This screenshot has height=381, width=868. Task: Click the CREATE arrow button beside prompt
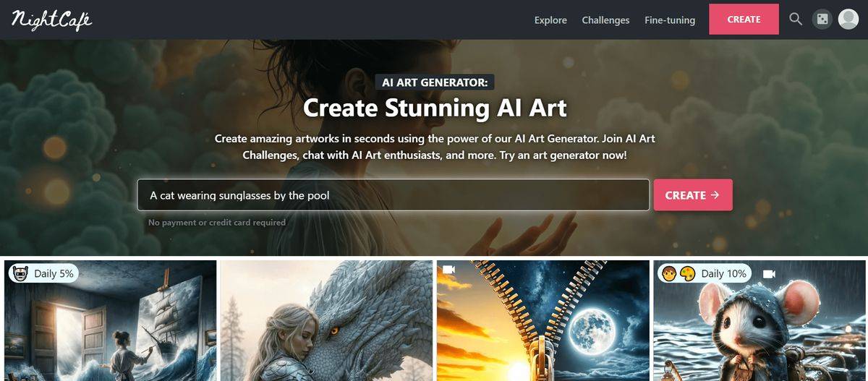click(693, 195)
